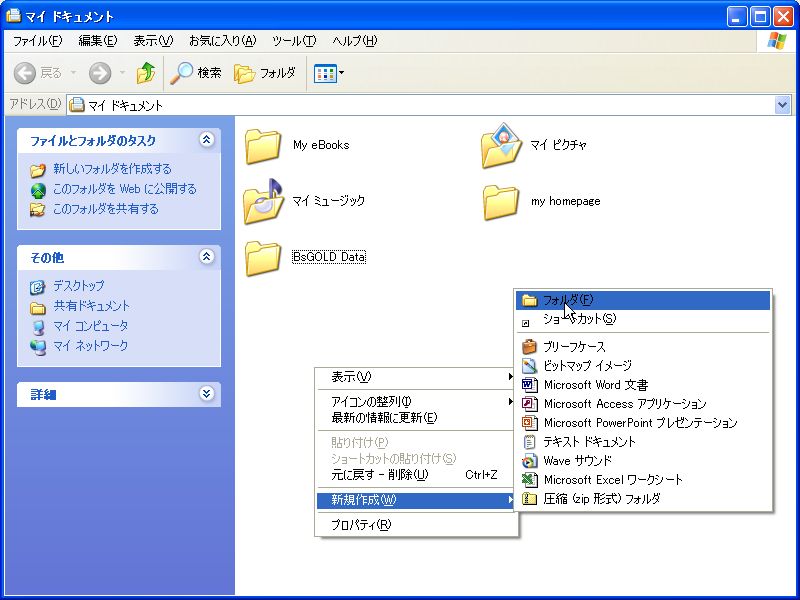Open the Forward button history dropdown arrow

(122, 73)
